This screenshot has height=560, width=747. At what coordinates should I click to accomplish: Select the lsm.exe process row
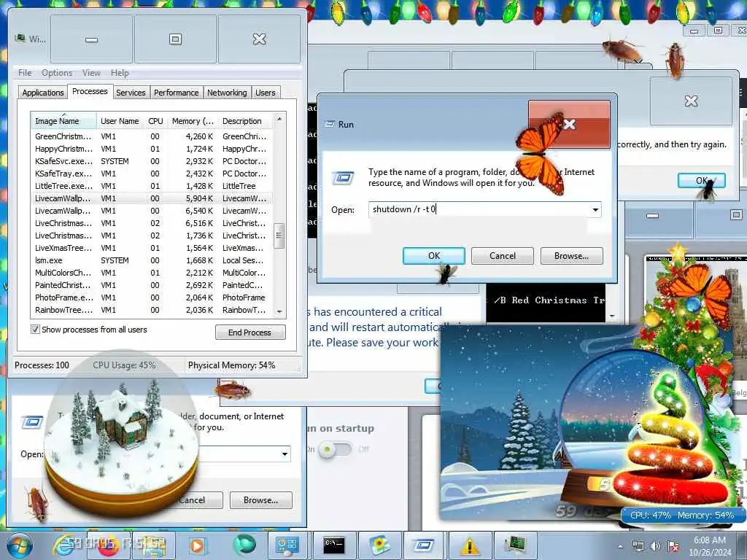pyautogui.click(x=152, y=260)
